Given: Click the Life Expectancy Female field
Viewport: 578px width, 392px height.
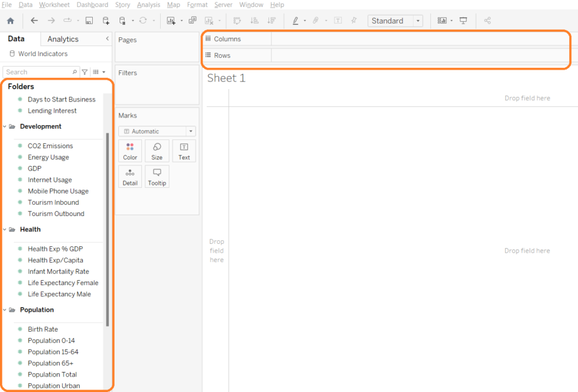Looking at the screenshot, I should (x=63, y=282).
